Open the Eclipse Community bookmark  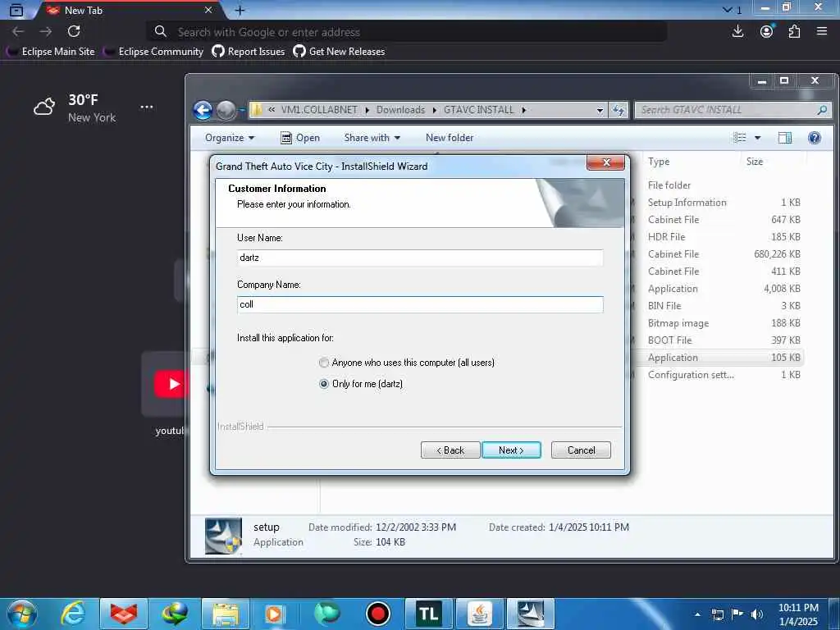(153, 52)
